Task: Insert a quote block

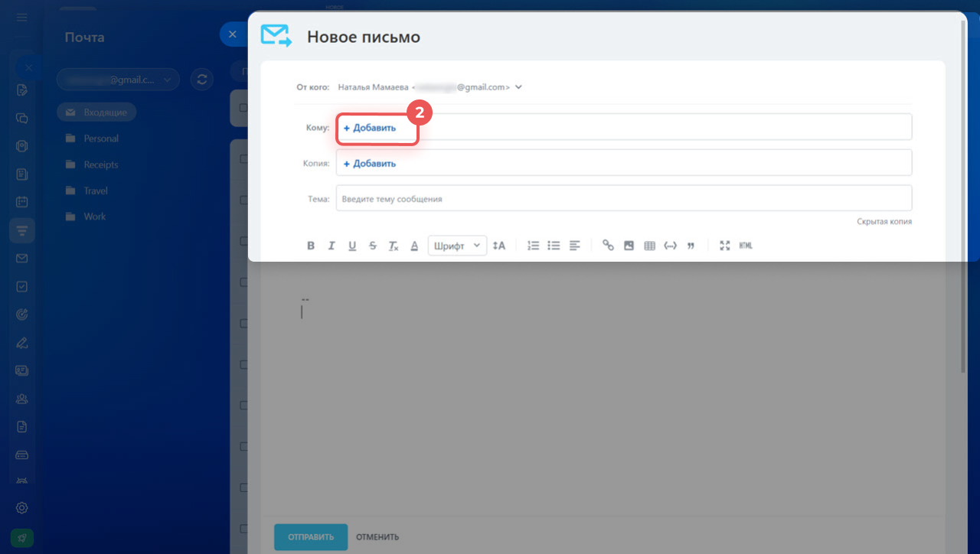Action: (x=691, y=246)
